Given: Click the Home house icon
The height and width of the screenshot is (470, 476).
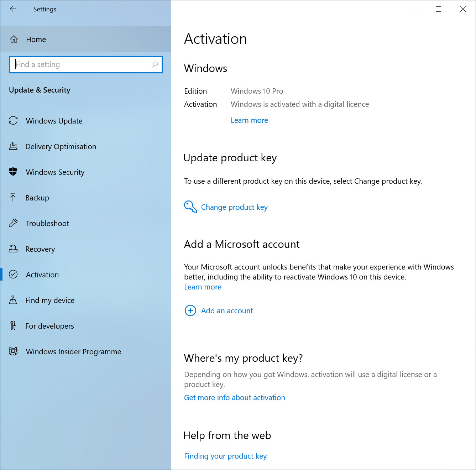Looking at the screenshot, I should [14, 39].
